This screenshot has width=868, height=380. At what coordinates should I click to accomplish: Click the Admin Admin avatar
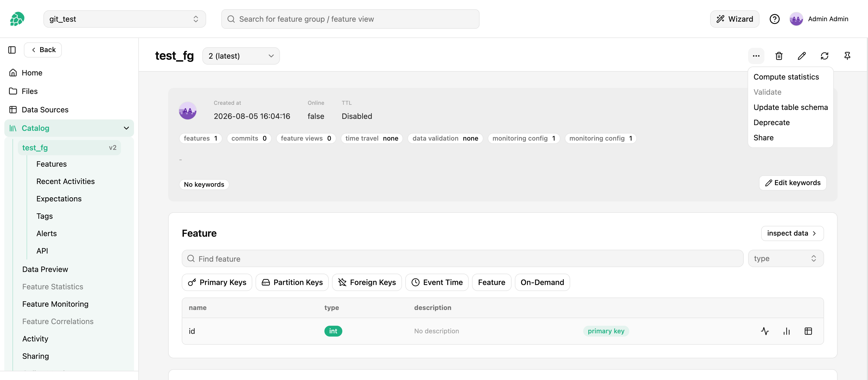coord(796,19)
